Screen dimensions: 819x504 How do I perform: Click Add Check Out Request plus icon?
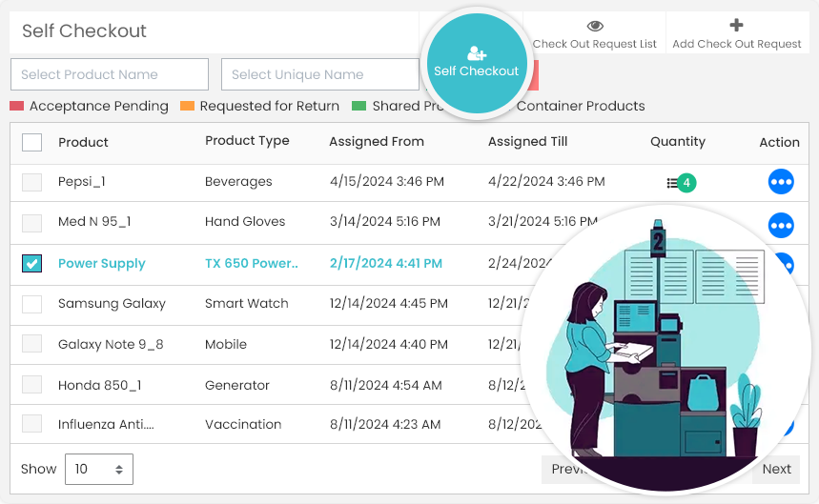(x=736, y=26)
